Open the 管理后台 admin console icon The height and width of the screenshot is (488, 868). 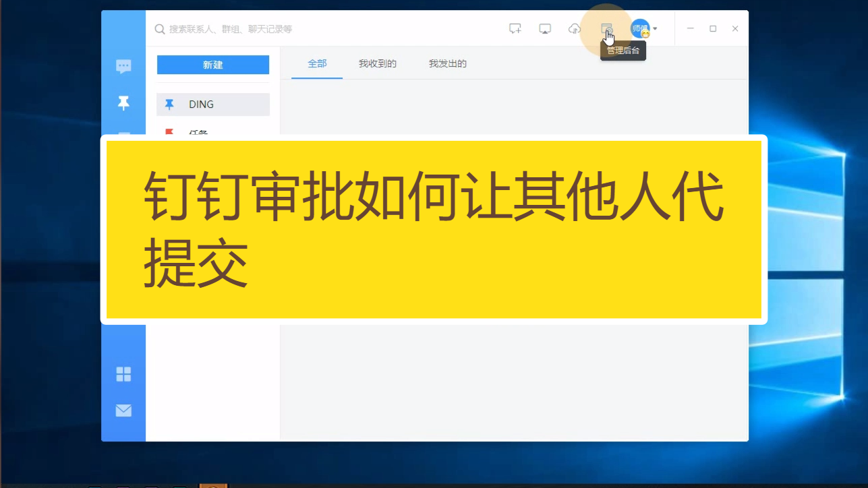pyautogui.click(x=606, y=29)
